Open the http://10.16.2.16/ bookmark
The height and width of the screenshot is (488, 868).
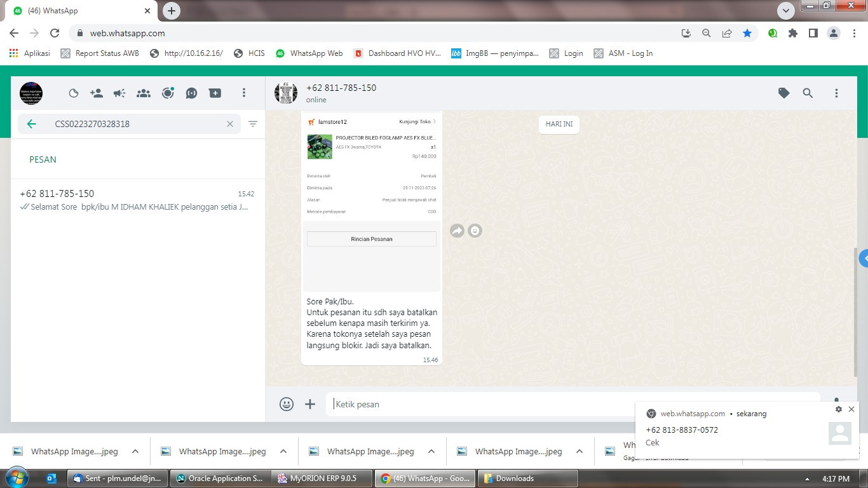pyautogui.click(x=186, y=53)
